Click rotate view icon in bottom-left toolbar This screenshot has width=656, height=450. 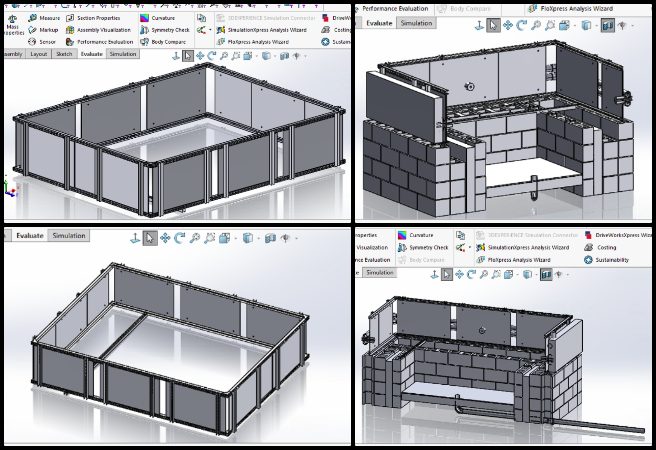(180, 238)
